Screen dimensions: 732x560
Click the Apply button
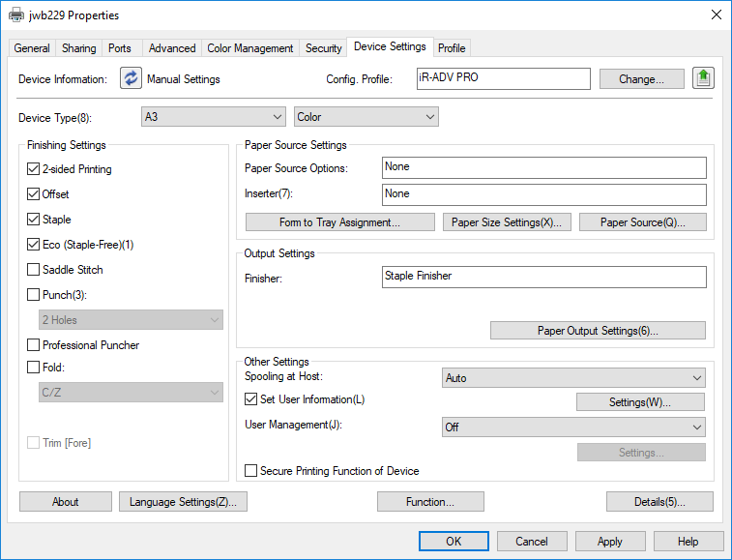coord(609,542)
